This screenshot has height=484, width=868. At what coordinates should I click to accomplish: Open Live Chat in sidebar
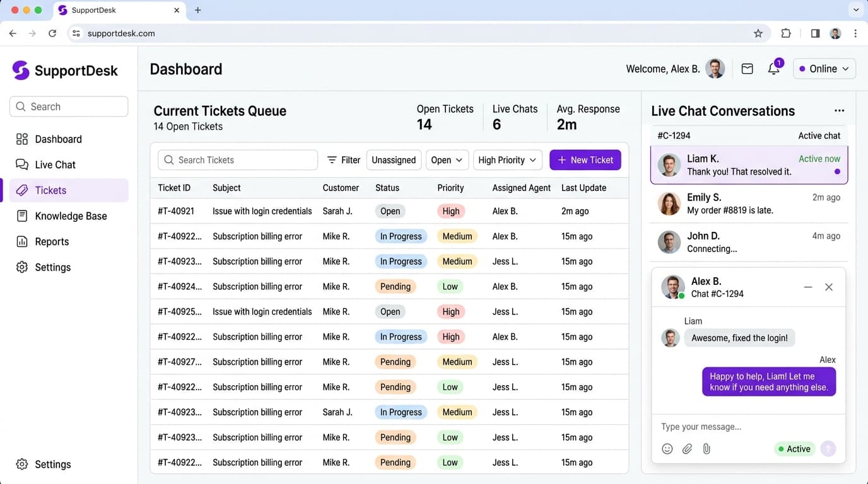click(x=69, y=164)
